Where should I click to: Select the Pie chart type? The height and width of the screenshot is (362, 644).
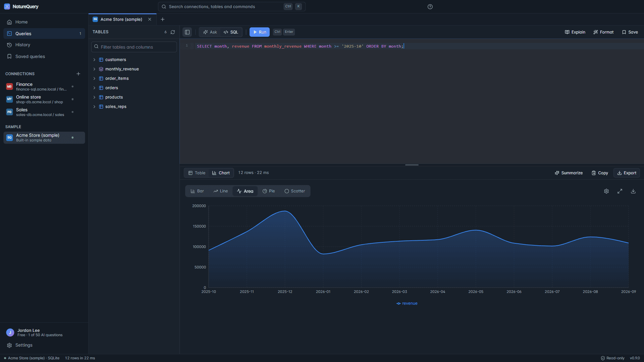click(x=269, y=191)
